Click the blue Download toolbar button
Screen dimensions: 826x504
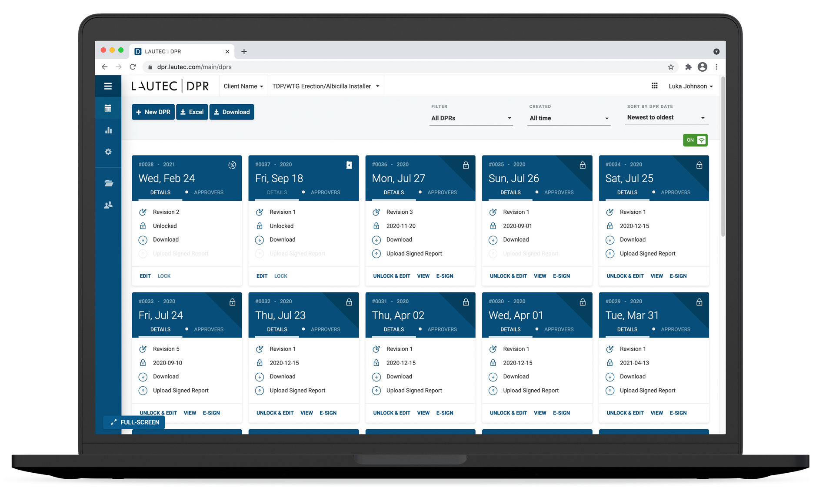point(232,112)
